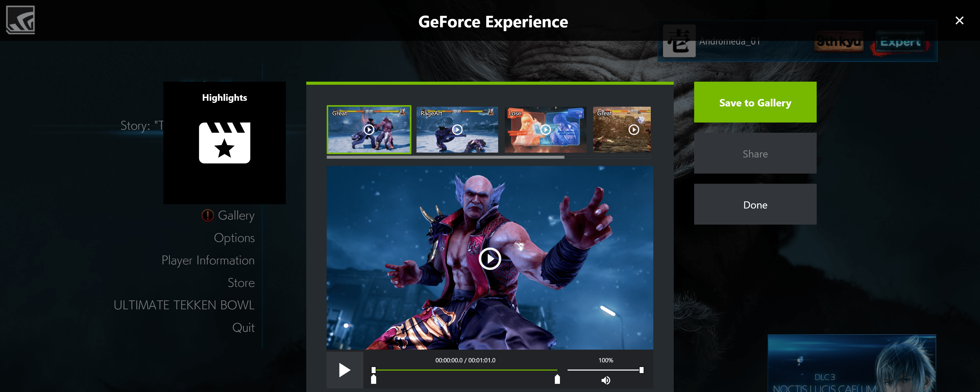The image size is (980, 392).
Task: Open Gallery in the game menu
Action: (x=236, y=215)
